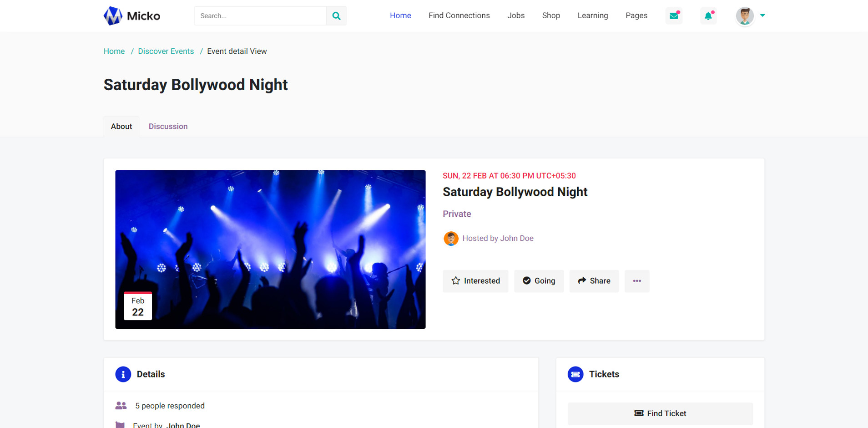
Task: Open the three-dot more options menu
Action: 637,281
